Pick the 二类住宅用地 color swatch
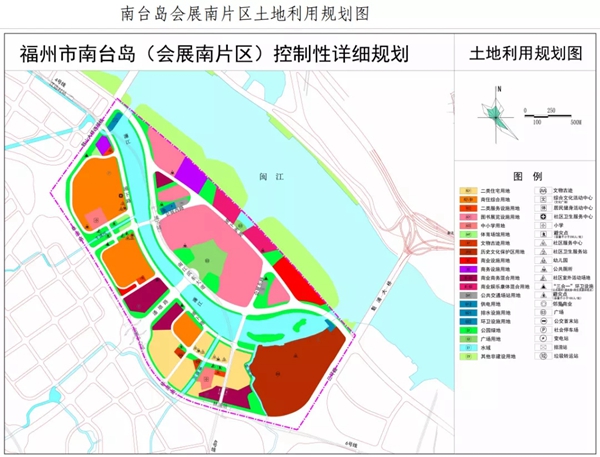The image size is (600, 457). tap(468, 190)
